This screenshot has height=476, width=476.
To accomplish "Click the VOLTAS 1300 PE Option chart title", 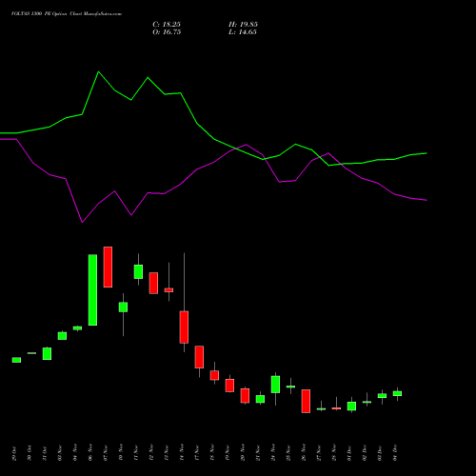I will (x=67, y=14).
